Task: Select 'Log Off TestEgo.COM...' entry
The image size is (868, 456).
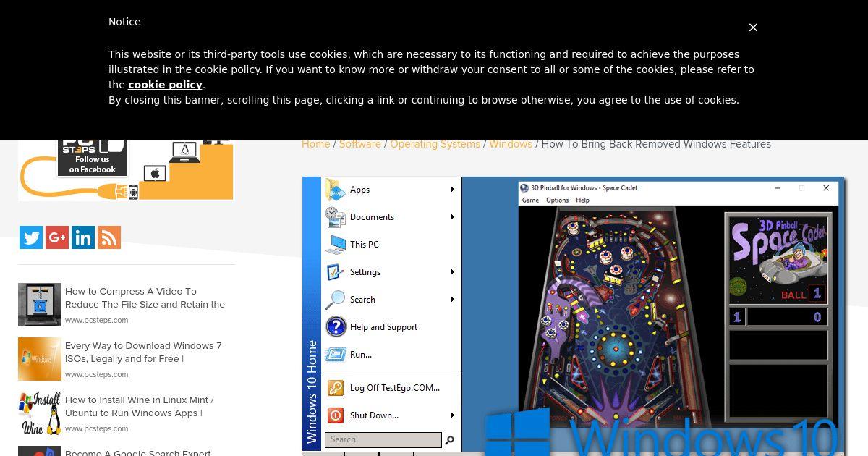Action: tap(395, 388)
